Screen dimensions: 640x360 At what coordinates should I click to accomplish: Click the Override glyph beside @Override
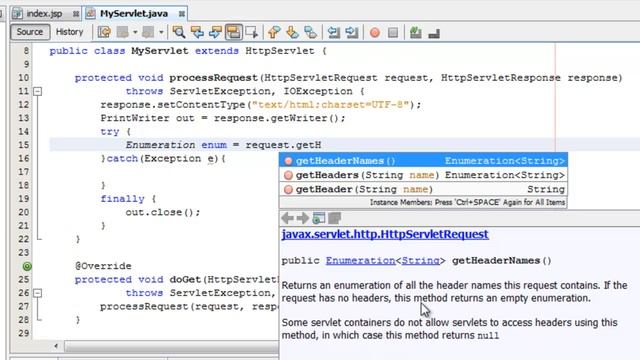[27, 267]
